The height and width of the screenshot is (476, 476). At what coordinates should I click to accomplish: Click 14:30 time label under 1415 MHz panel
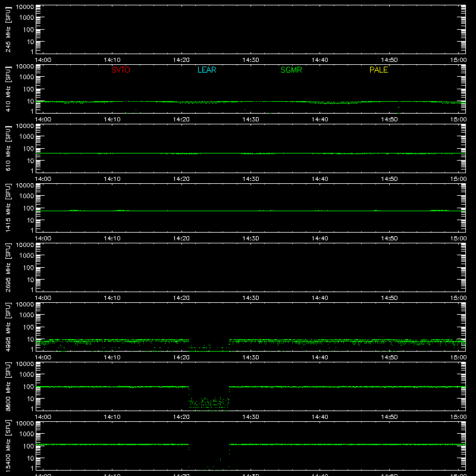(x=250, y=239)
